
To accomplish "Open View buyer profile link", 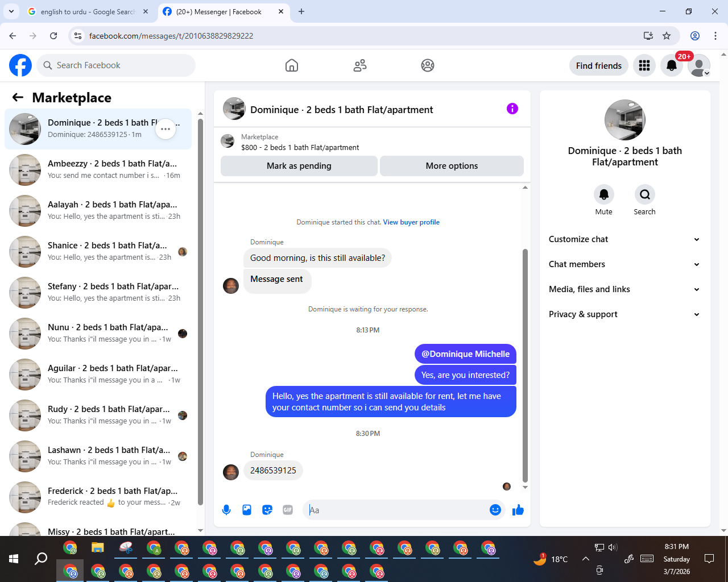I will 411,222.
